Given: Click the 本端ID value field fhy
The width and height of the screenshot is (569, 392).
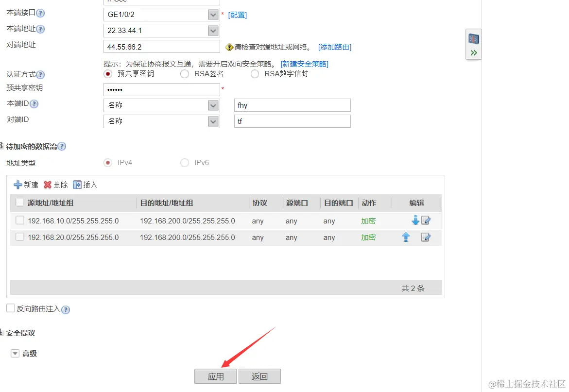Looking at the screenshot, I should 293,105.
